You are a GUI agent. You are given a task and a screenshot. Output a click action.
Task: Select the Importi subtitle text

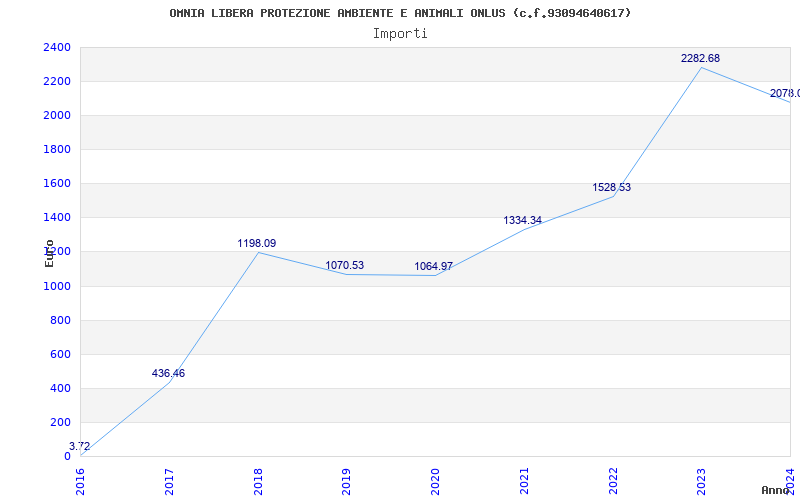pyautogui.click(x=400, y=34)
